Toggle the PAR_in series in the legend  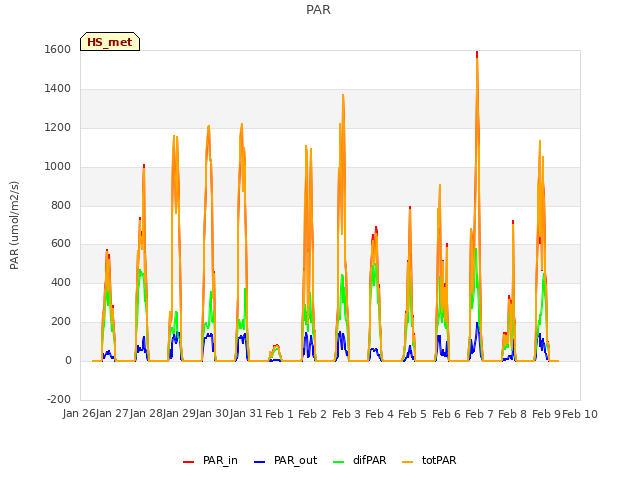210,460
